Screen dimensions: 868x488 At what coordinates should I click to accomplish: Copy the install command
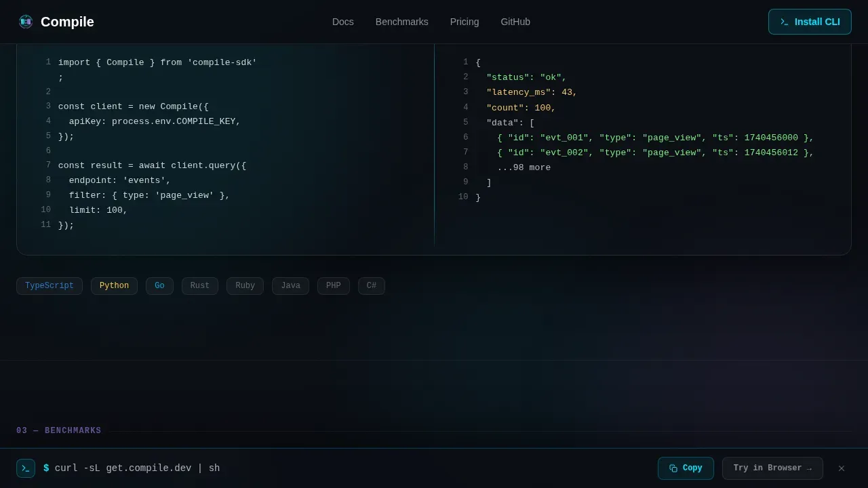(686, 468)
